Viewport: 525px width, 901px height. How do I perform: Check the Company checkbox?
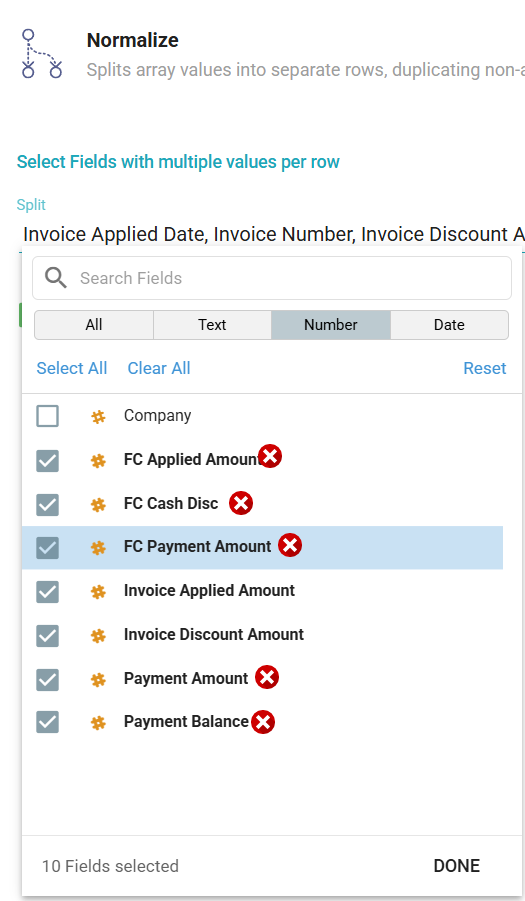(47, 416)
